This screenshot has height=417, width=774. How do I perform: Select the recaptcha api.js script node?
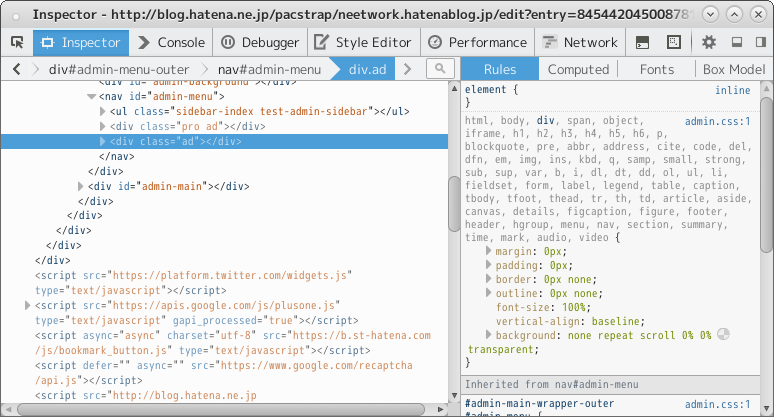point(224,373)
